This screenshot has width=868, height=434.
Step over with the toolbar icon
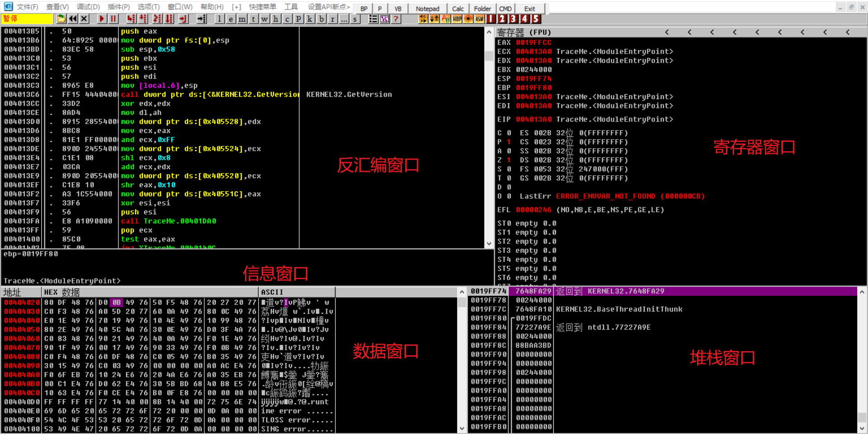click(143, 19)
